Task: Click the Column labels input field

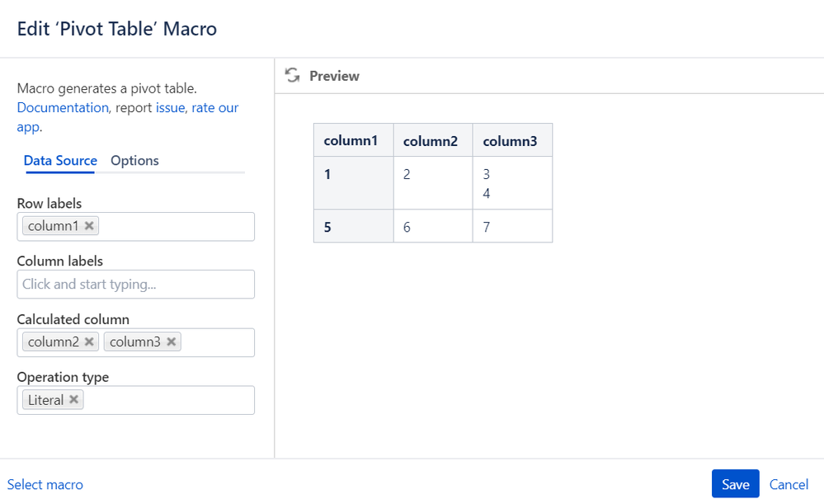Action: pos(135,285)
